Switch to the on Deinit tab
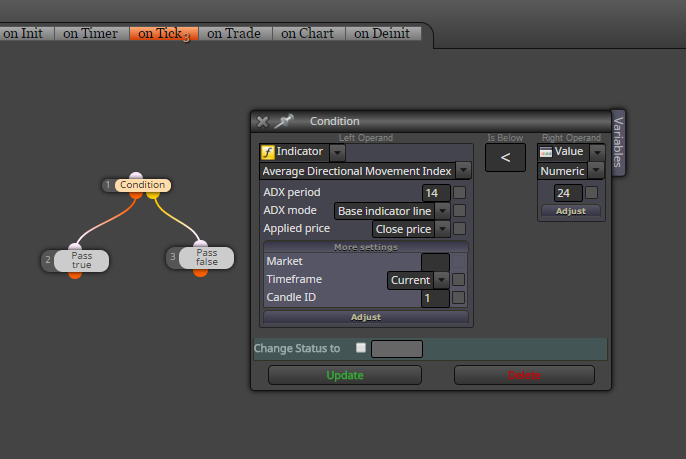The height and width of the screenshot is (459, 686). coord(383,33)
